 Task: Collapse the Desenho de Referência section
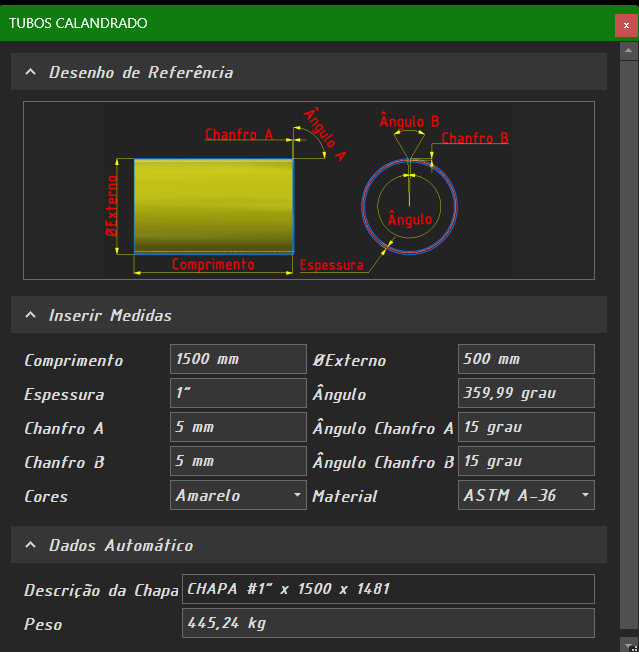[x=30, y=72]
